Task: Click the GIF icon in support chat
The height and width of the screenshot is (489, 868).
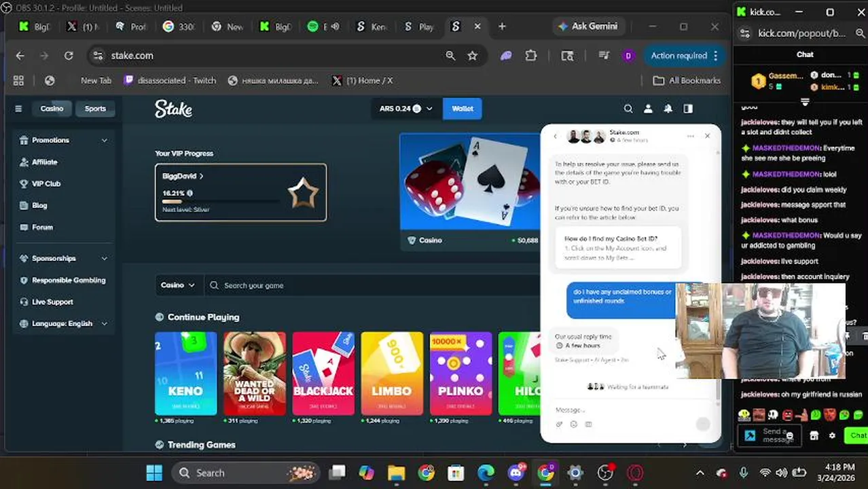Action: pos(589,424)
